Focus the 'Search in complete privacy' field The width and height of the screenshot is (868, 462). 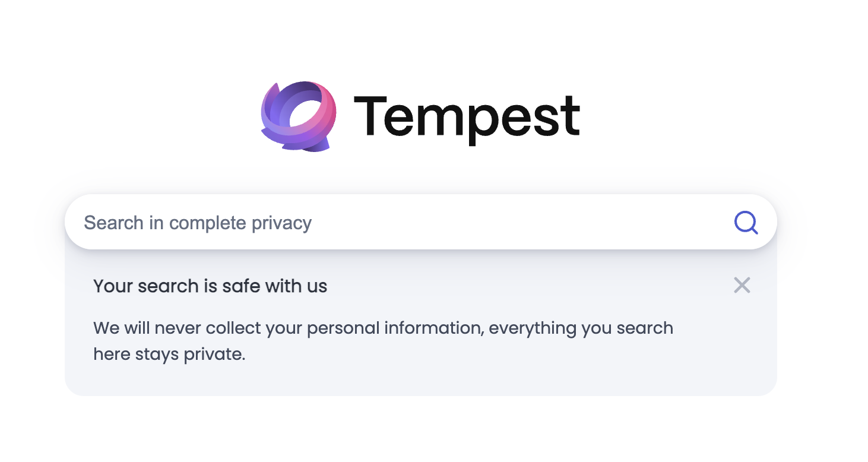click(x=420, y=221)
